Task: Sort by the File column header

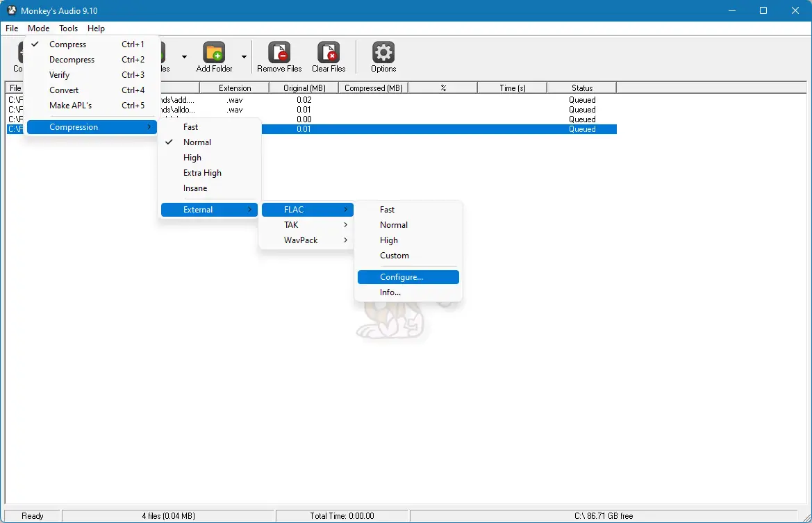Action: (x=15, y=88)
